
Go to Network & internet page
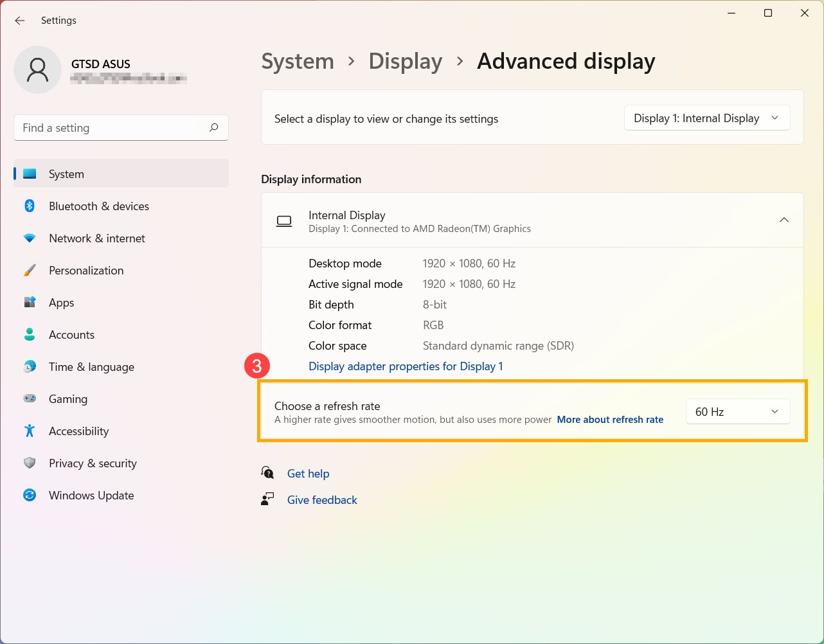[x=121, y=238]
